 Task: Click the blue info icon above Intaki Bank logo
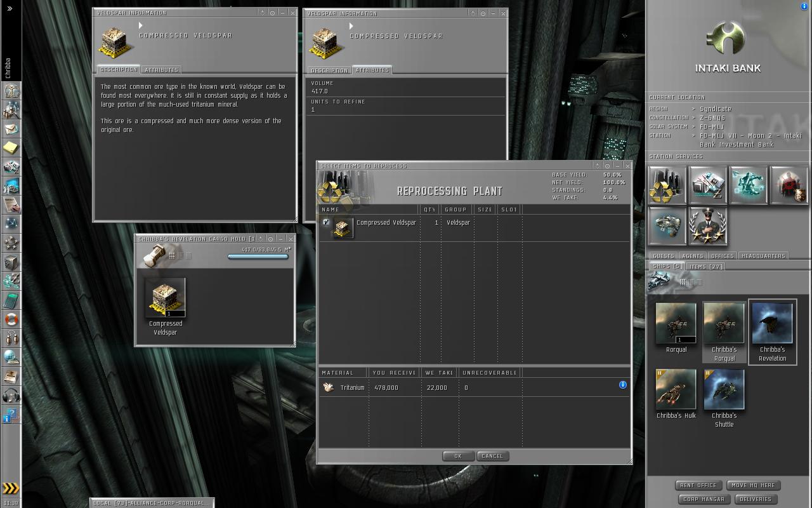coord(804,6)
